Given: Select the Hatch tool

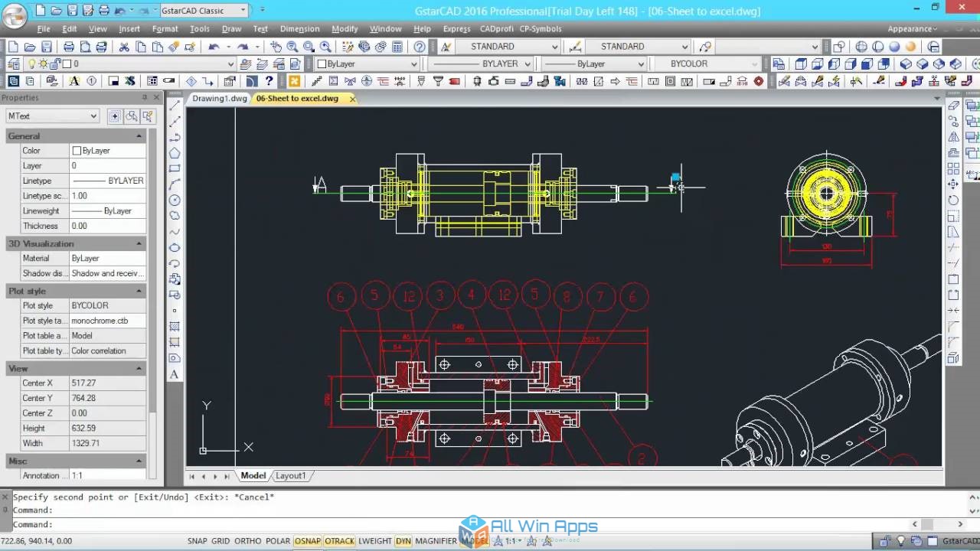Looking at the screenshot, I should coord(175,327).
